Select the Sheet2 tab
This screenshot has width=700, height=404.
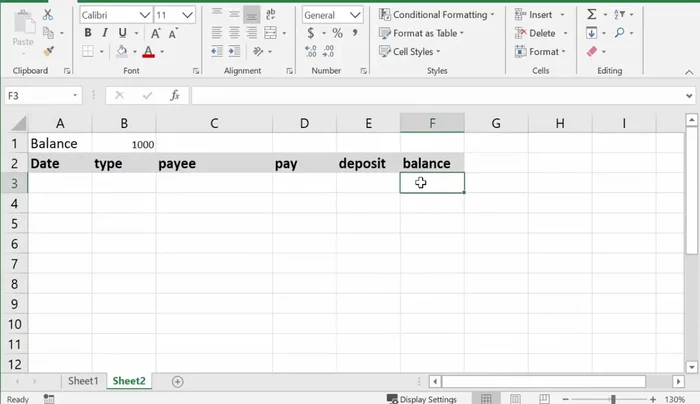[129, 381]
